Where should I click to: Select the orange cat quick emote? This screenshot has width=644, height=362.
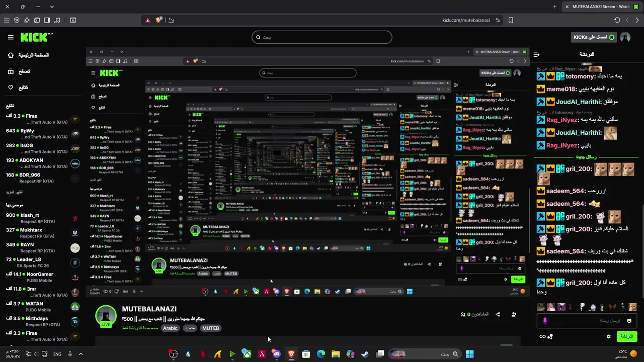point(632,307)
